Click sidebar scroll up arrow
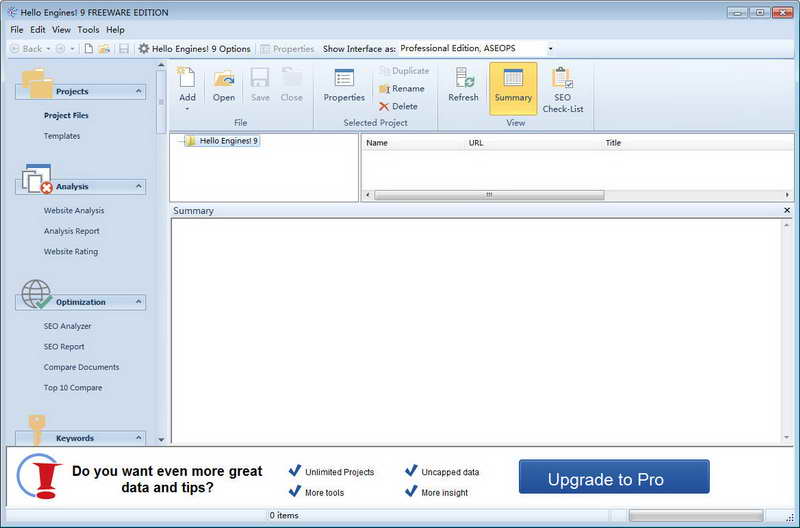Image resolution: width=800 pixels, height=528 pixels. [161, 65]
